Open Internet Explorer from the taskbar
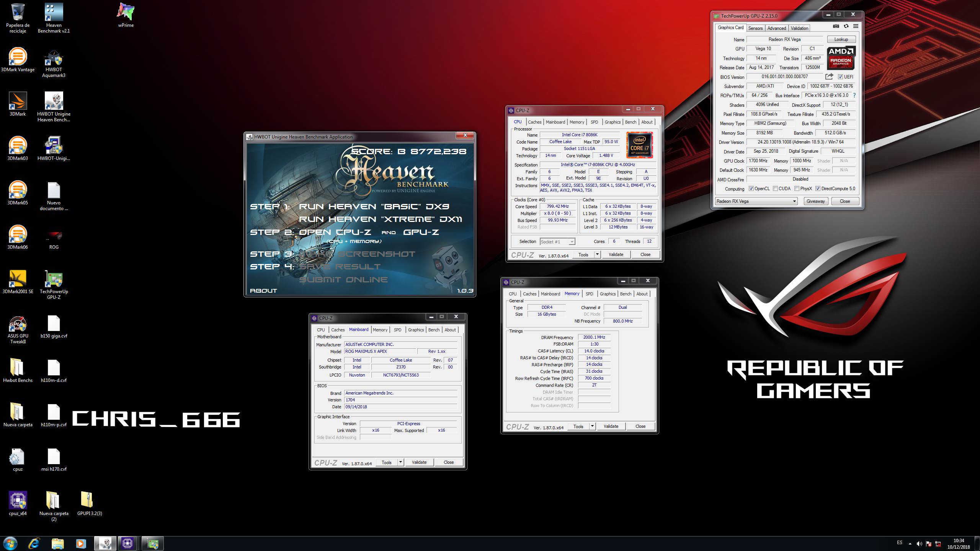Screen dimensions: 980x551 [34, 543]
